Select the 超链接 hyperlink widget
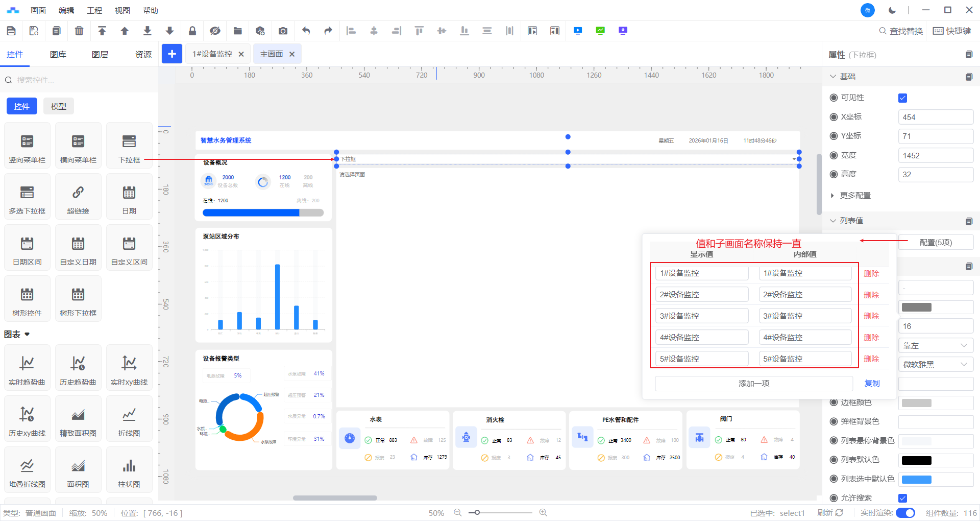The image size is (980, 521). (78, 197)
